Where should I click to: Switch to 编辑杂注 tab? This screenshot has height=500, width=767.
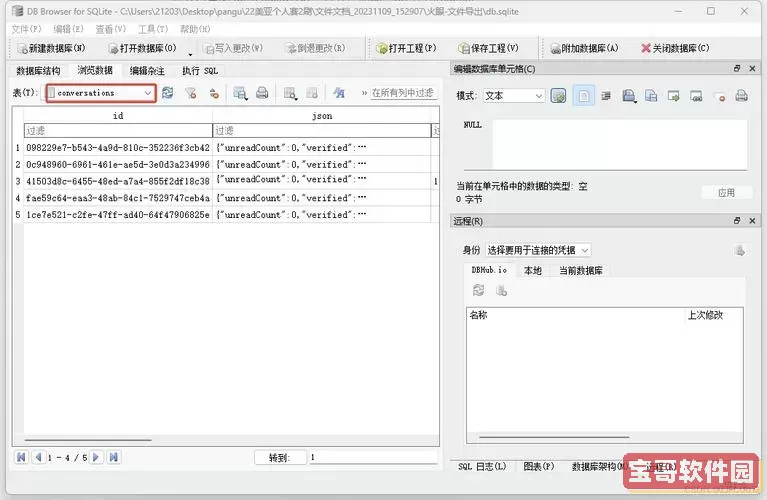pos(147,71)
